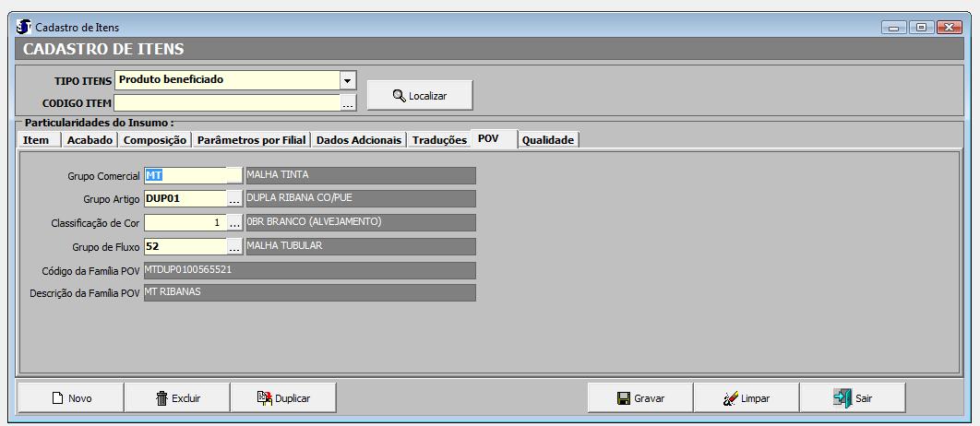
Task: Click the Codigo Item input field
Action: [x=226, y=103]
